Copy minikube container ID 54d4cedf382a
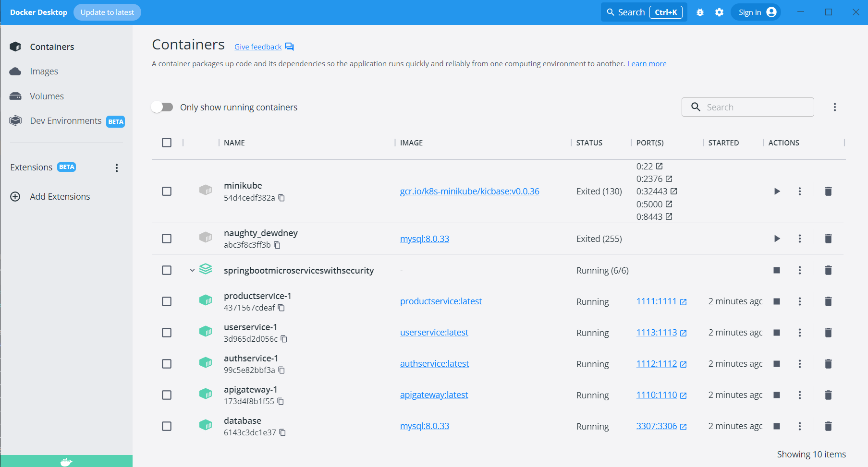This screenshot has width=868, height=467. pyautogui.click(x=281, y=198)
